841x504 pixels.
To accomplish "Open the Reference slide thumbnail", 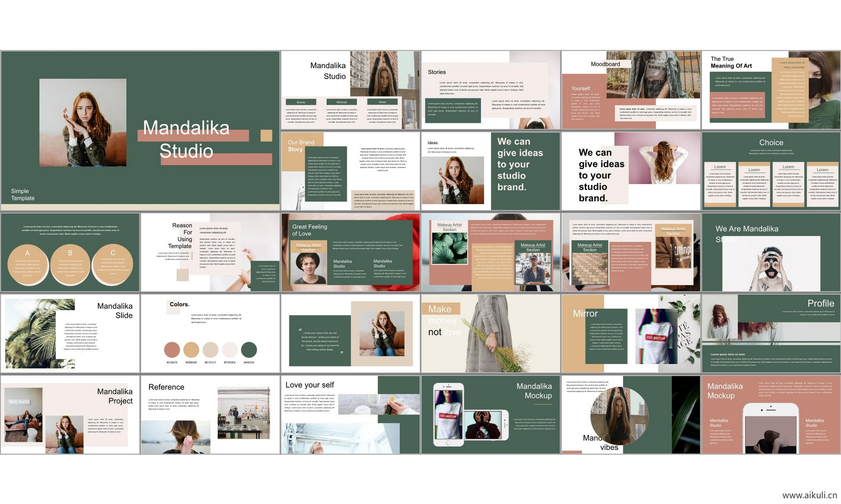I will 210,415.
